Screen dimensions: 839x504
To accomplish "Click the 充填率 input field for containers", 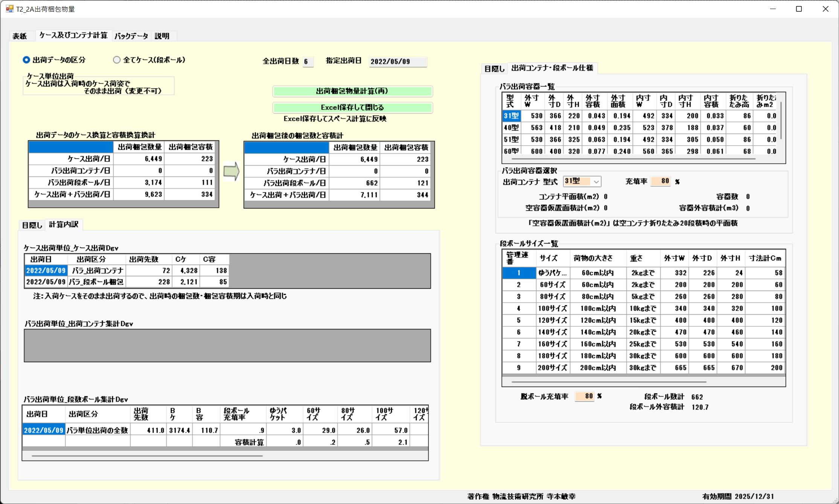I will coord(661,181).
